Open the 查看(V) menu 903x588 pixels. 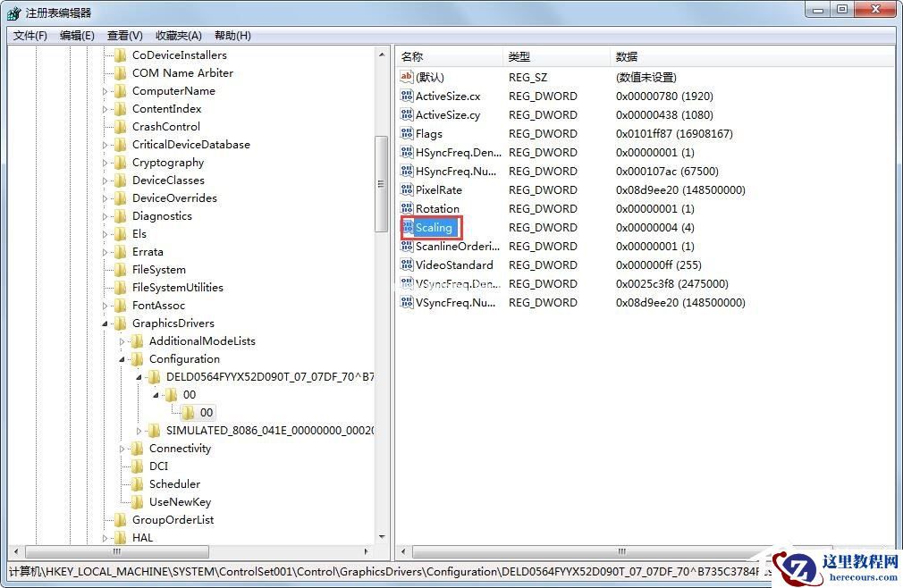point(124,36)
